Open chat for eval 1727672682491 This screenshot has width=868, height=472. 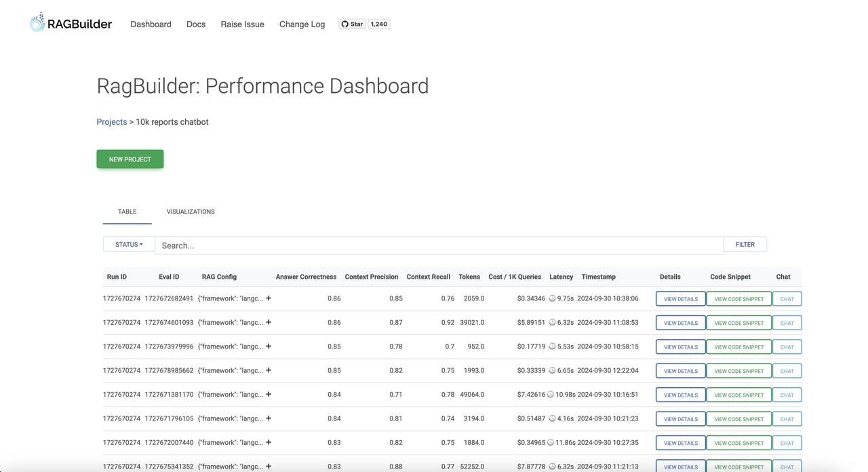pyautogui.click(x=787, y=299)
